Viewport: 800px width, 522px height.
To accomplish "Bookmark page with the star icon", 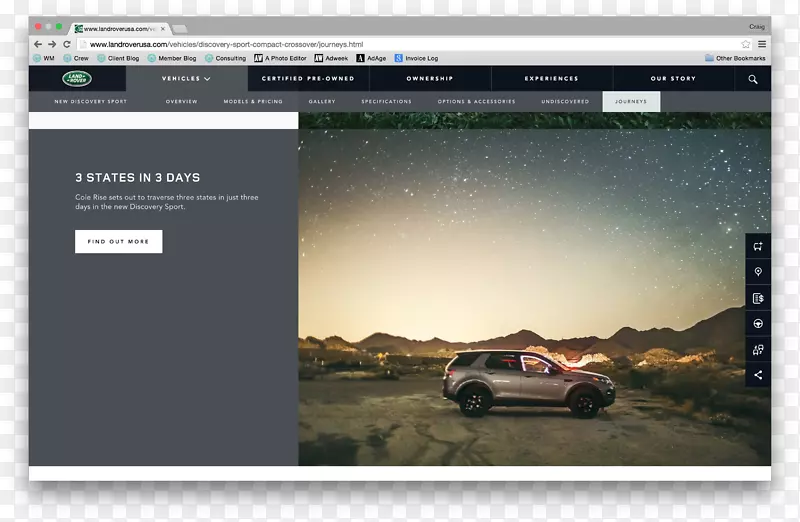I will point(746,44).
